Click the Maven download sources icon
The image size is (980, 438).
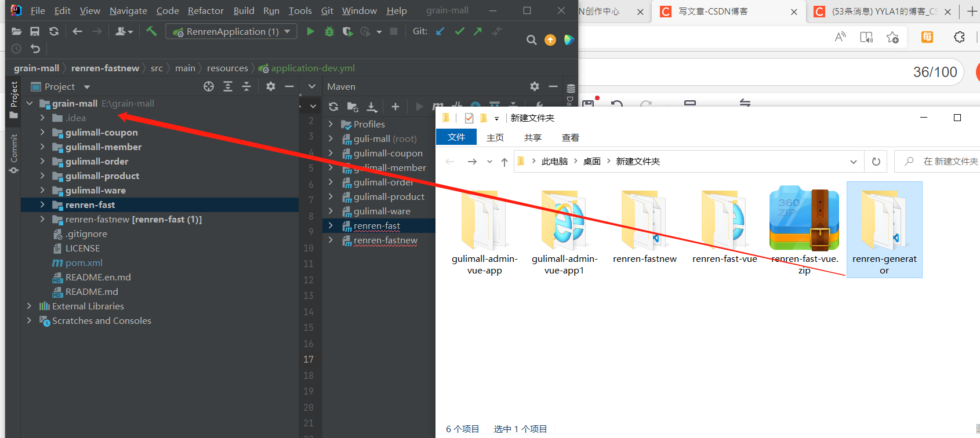click(x=372, y=107)
